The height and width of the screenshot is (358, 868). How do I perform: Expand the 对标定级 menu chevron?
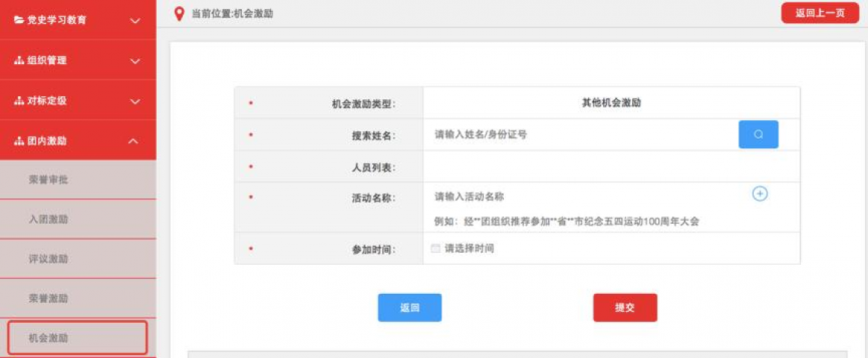coord(135,101)
